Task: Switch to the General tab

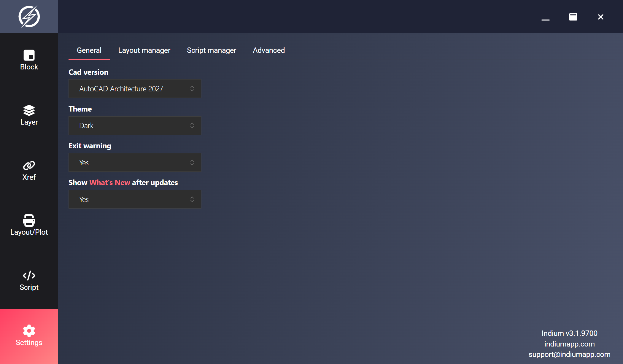Action: [89, 50]
